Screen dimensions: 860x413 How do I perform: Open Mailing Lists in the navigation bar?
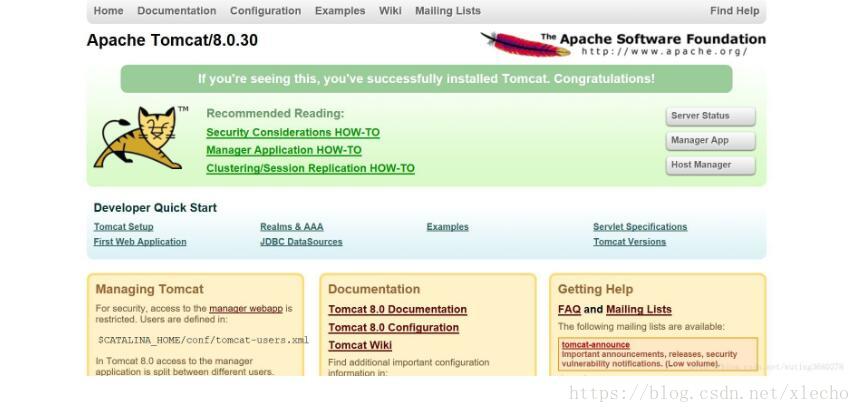coord(448,11)
